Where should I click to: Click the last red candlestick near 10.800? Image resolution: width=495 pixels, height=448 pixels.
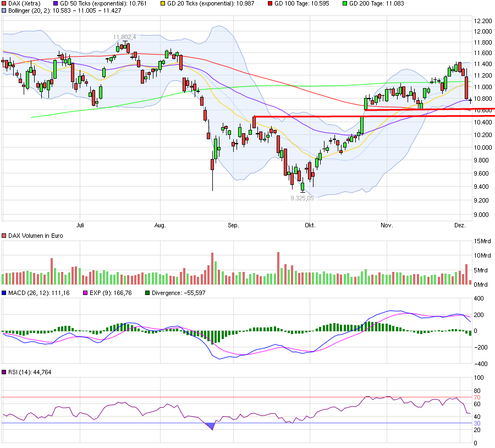coord(466,88)
